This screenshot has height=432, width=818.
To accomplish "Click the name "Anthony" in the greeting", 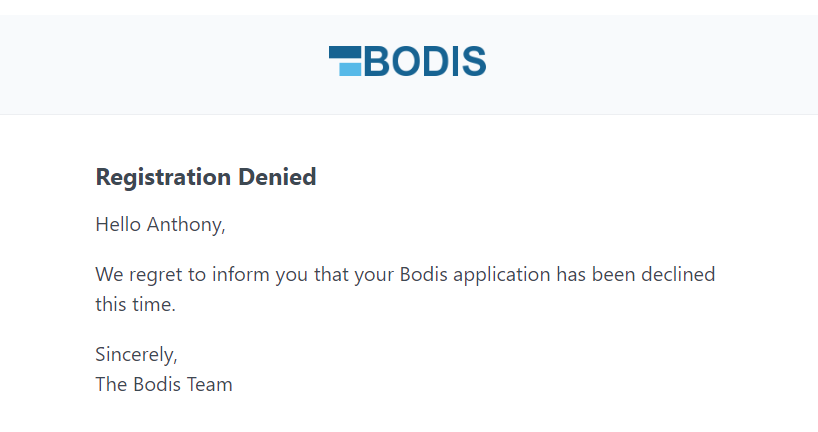I will tap(186, 225).
